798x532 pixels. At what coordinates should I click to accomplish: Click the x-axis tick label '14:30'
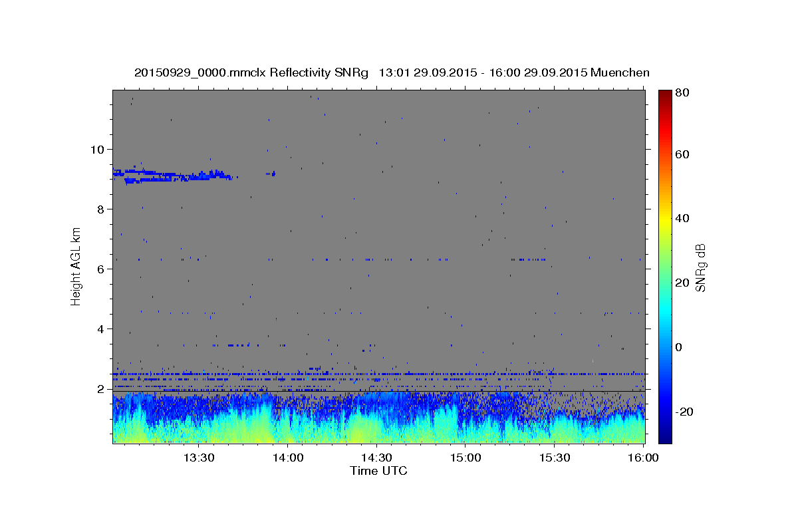pyautogui.click(x=376, y=458)
